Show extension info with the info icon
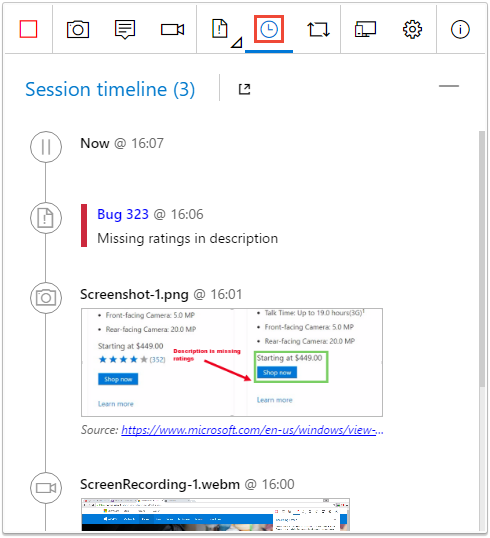490x538 pixels. [460, 29]
